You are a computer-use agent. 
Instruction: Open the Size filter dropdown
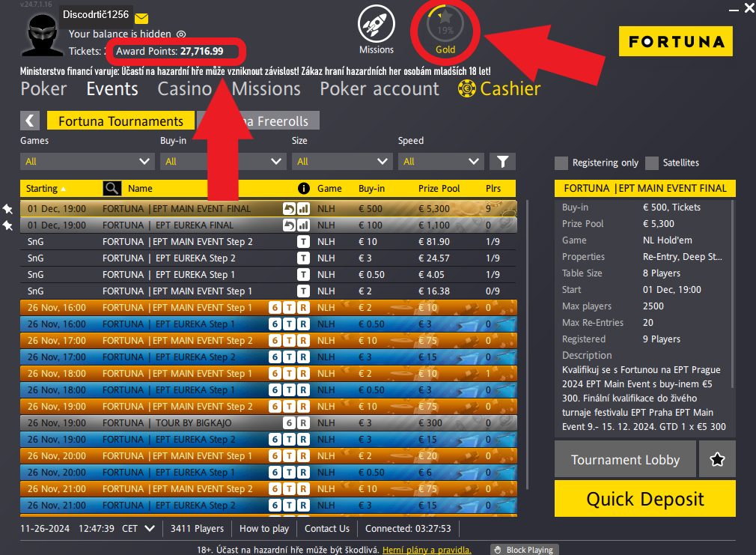click(x=342, y=162)
